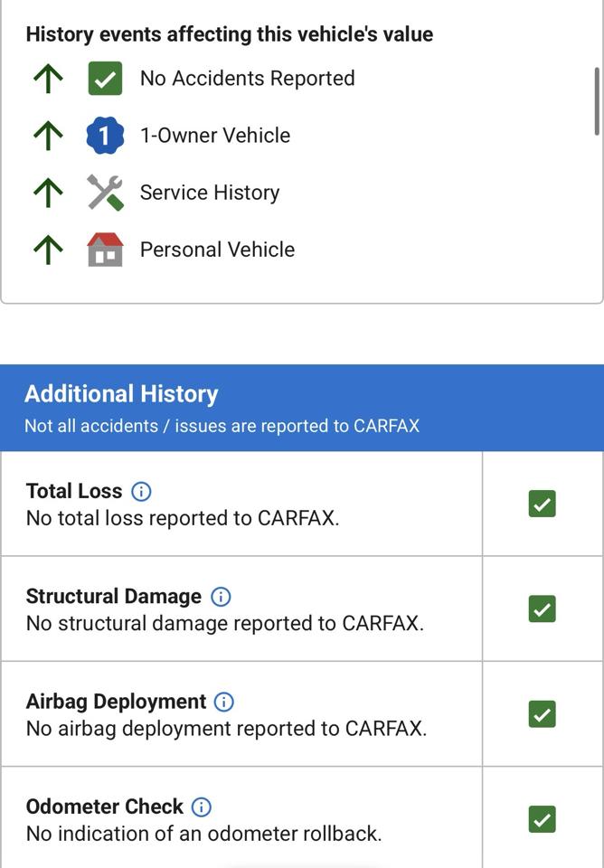The width and height of the screenshot is (604, 868).
Task: Select the Additional History header
Action: [x=302, y=408]
